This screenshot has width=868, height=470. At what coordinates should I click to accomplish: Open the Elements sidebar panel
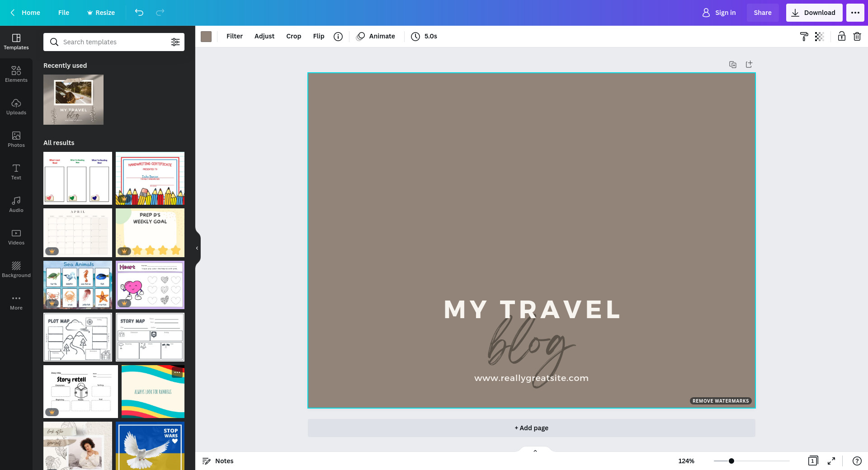(x=16, y=74)
